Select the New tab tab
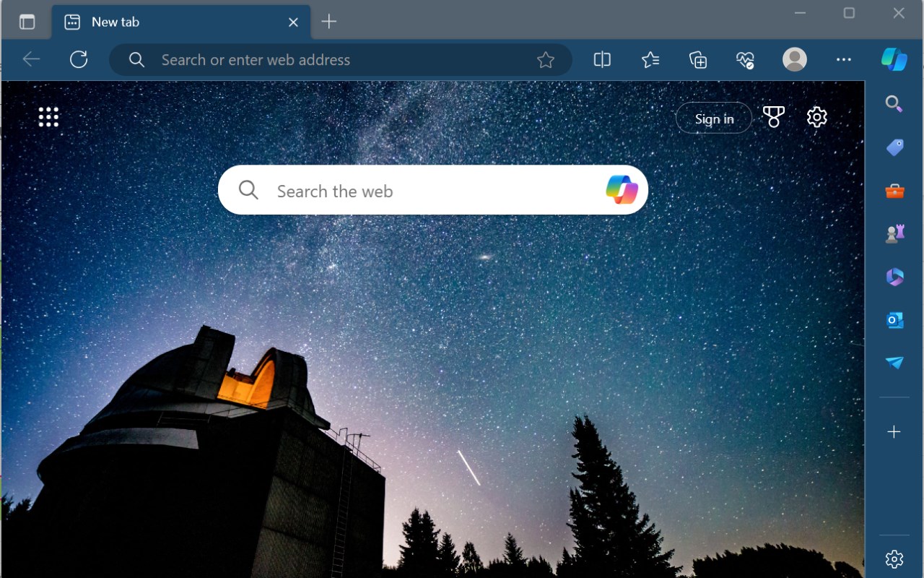Image resolution: width=924 pixels, height=578 pixels. pyautogui.click(x=181, y=22)
